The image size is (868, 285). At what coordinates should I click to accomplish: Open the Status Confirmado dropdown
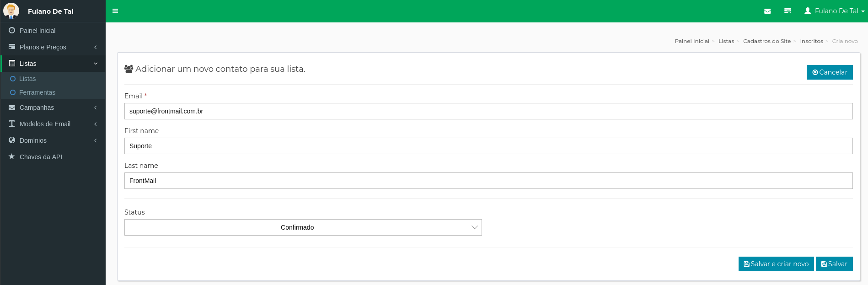click(x=303, y=227)
